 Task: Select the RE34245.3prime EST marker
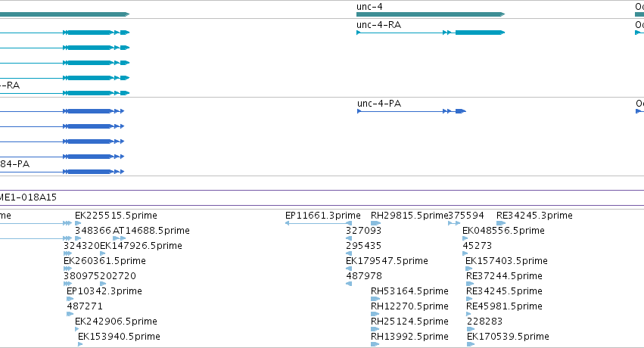(501, 223)
